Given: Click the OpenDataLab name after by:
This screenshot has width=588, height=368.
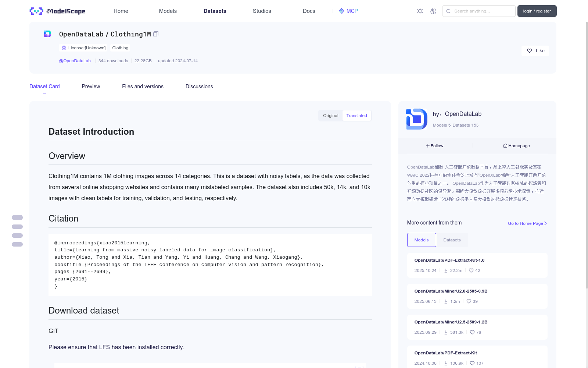Looking at the screenshot, I should click(x=463, y=114).
